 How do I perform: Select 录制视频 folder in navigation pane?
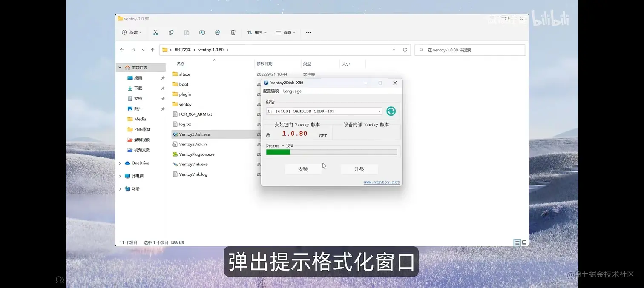tap(142, 140)
